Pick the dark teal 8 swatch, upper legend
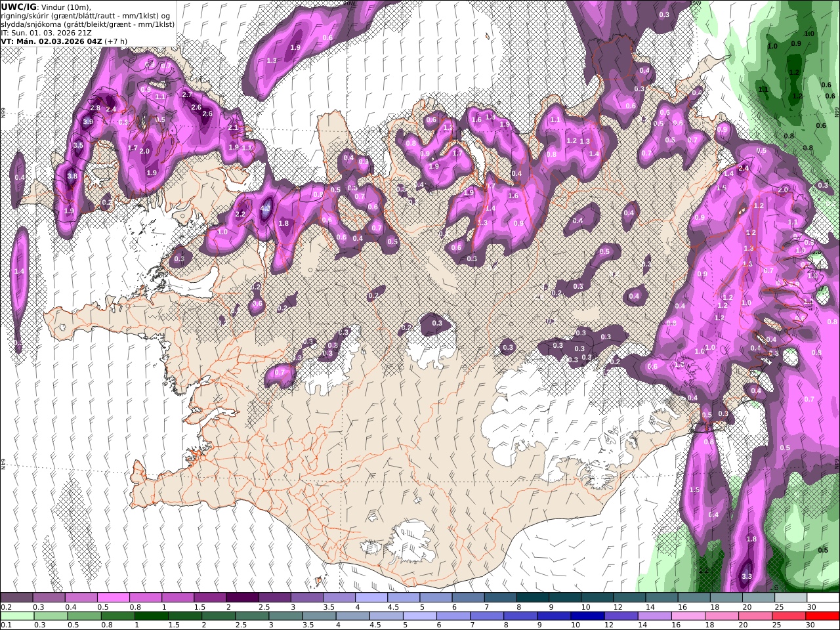The width and height of the screenshot is (840, 630). pyautogui.click(x=532, y=598)
